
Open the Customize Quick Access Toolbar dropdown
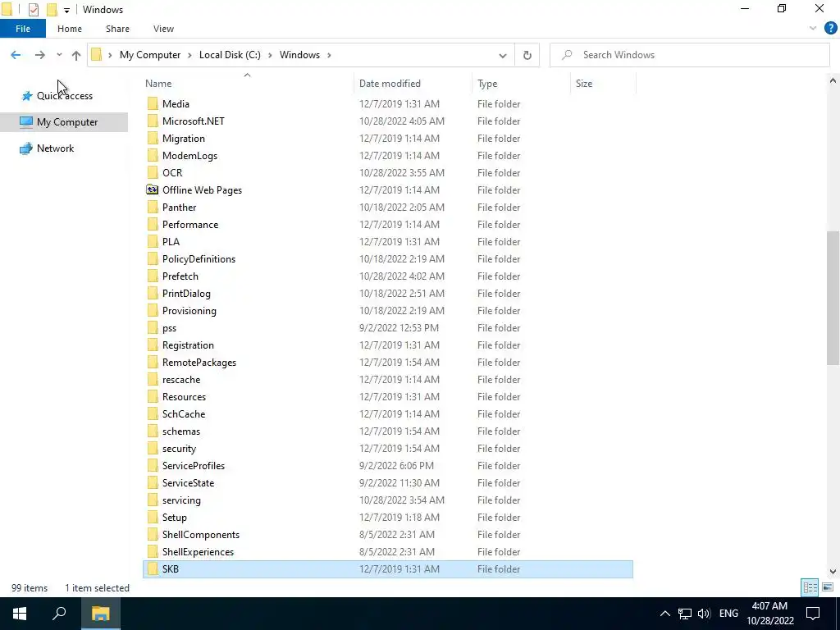pos(66,10)
